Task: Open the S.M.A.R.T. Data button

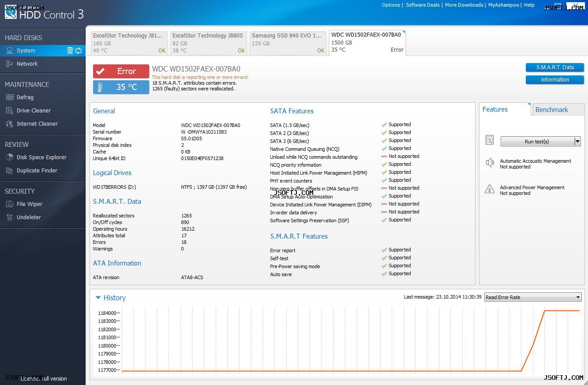Action: click(x=555, y=67)
